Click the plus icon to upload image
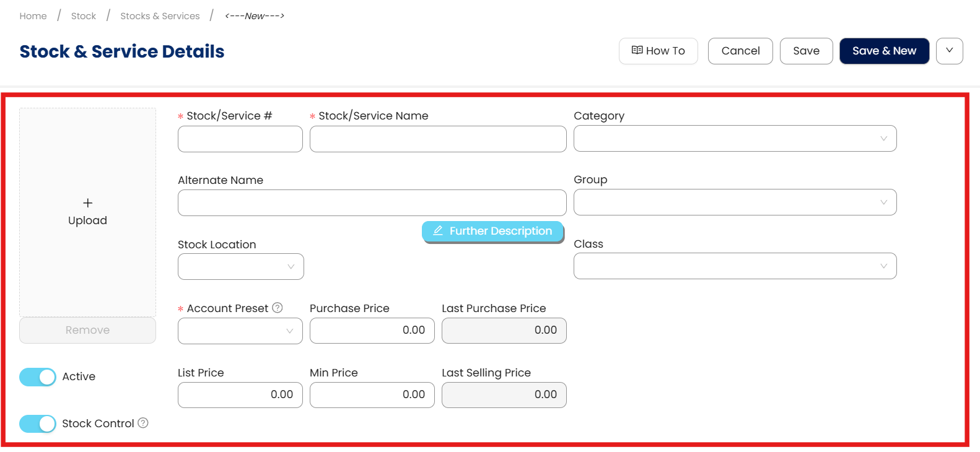Viewport: 980px width, 452px height. tap(87, 203)
